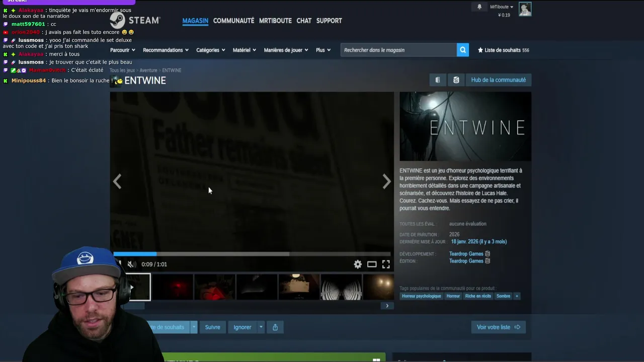Click database icon next to developer name
Viewport: 644px width, 362px height.
pos(488,254)
